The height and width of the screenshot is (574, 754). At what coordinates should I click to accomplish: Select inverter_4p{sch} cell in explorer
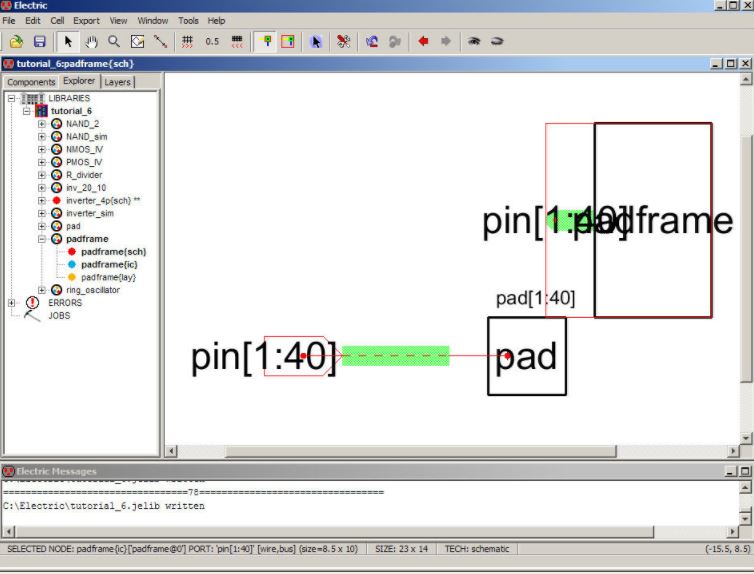coord(102,201)
